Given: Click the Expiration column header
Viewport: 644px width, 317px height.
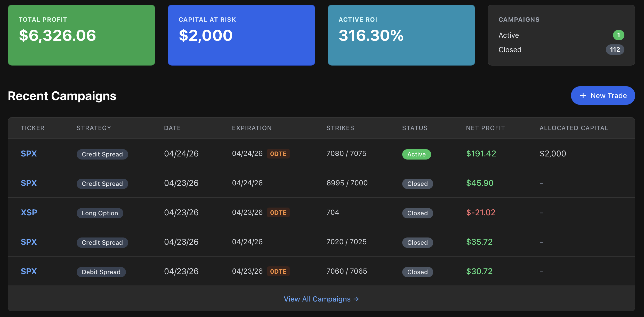Looking at the screenshot, I should (252, 128).
